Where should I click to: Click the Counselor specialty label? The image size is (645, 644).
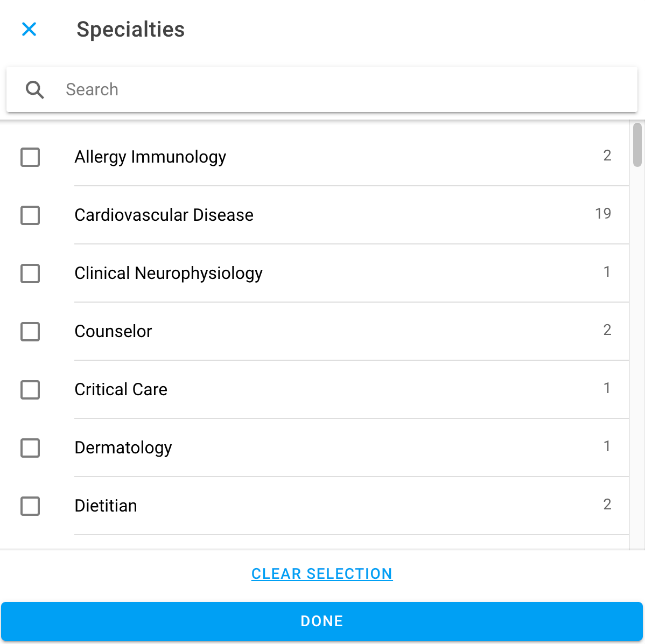pos(113,332)
